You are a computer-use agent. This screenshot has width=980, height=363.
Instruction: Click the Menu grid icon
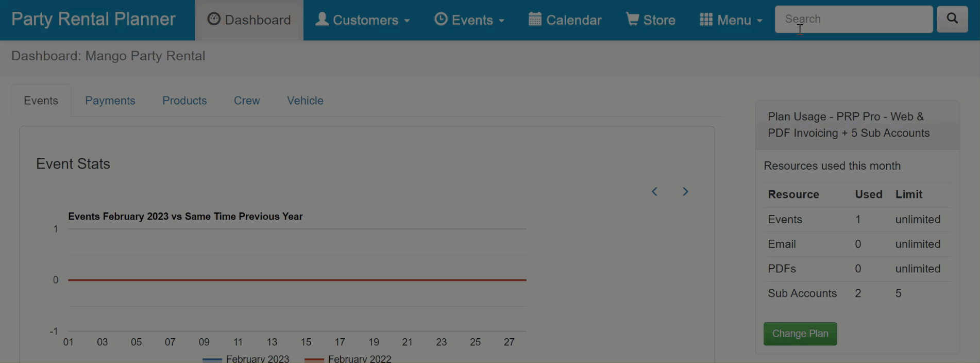click(x=706, y=19)
